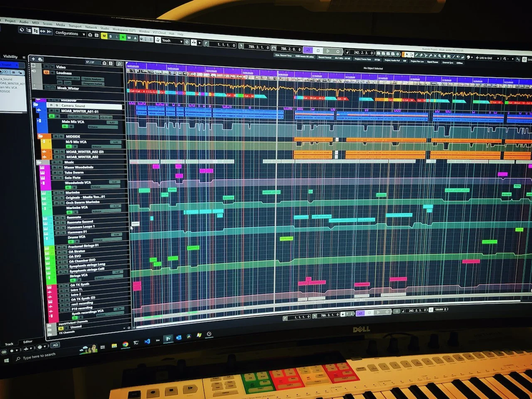Open the Configurations dropdown
This screenshot has height=399, width=532.
(x=84, y=34)
